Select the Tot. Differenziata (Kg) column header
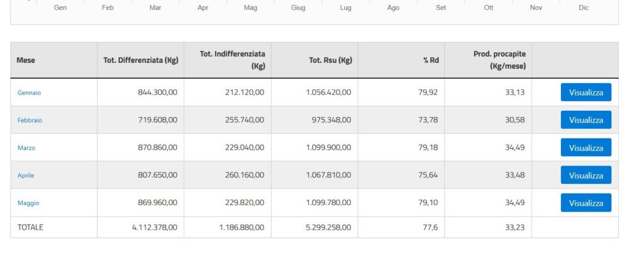644x253 pixels. pyautogui.click(x=140, y=60)
